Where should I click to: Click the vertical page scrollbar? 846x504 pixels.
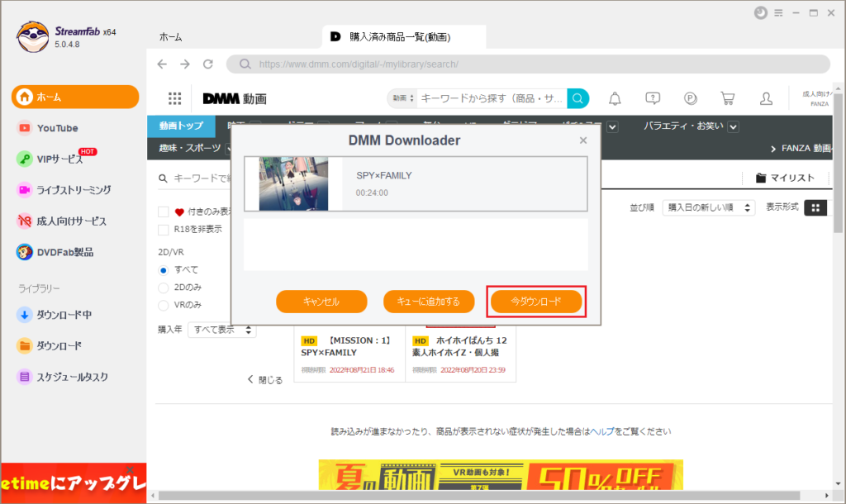click(x=838, y=162)
